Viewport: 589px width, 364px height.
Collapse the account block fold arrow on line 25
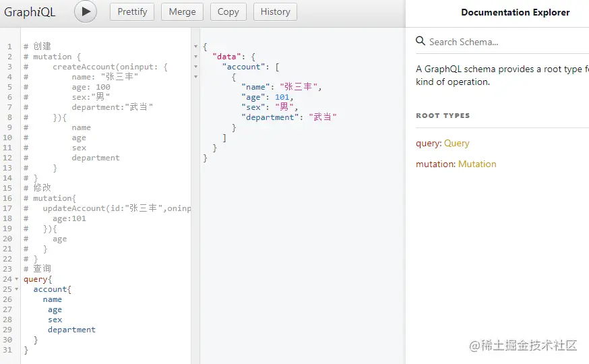(17, 289)
